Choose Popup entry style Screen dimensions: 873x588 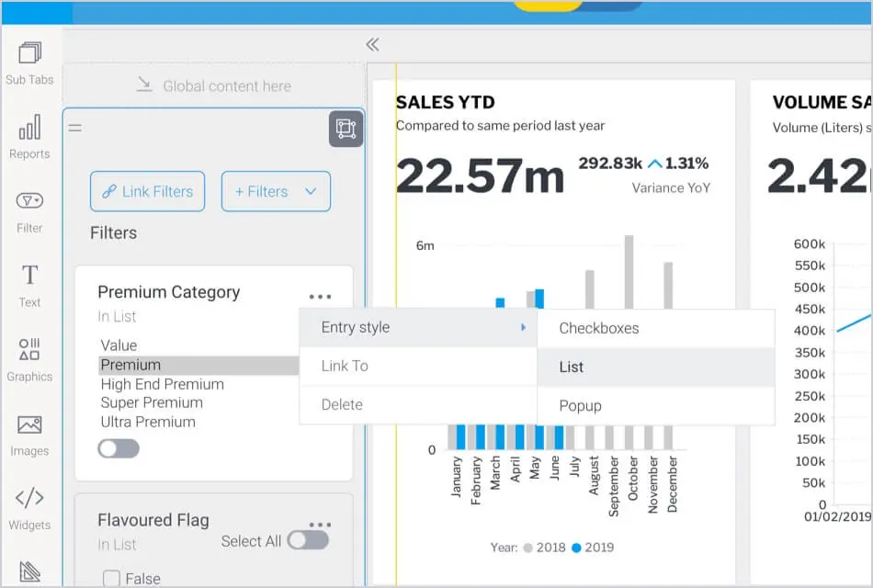pos(580,405)
